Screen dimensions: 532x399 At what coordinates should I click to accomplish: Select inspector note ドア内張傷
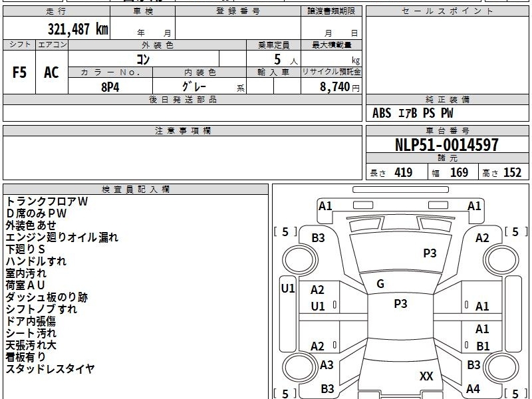coord(31,321)
